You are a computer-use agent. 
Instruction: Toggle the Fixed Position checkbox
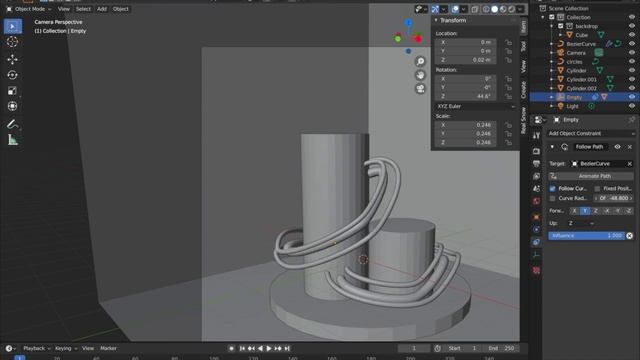(597, 189)
